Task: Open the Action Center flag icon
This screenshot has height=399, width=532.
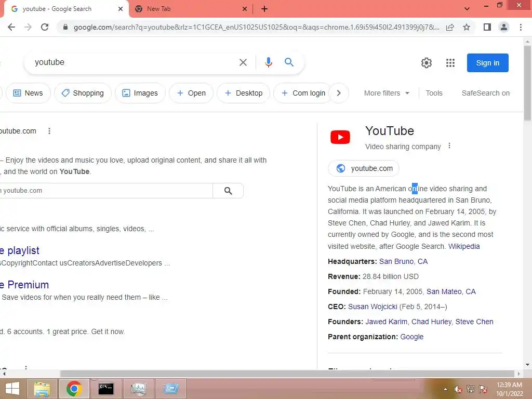Action: pyautogui.click(x=483, y=389)
